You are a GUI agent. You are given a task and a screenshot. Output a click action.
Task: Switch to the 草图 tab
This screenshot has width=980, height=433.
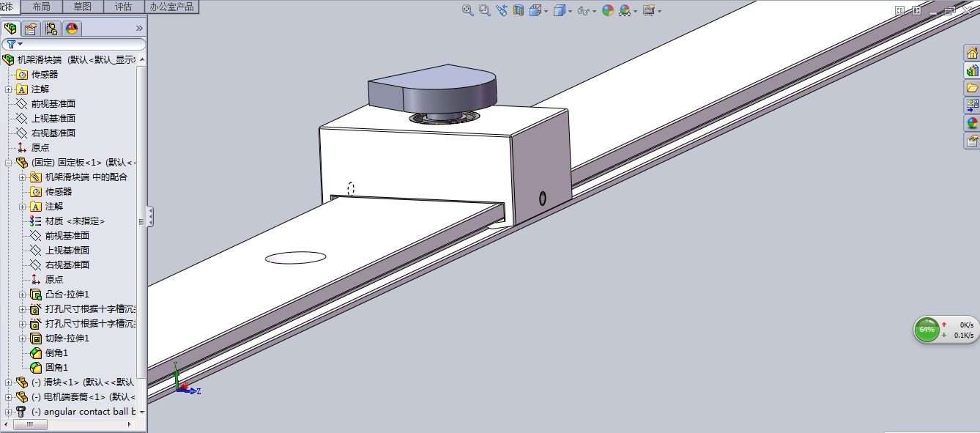pyautogui.click(x=83, y=7)
